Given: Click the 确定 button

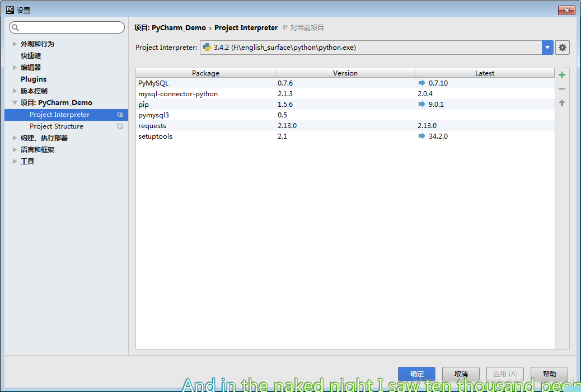Looking at the screenshot, I should (x=416, y=374).
